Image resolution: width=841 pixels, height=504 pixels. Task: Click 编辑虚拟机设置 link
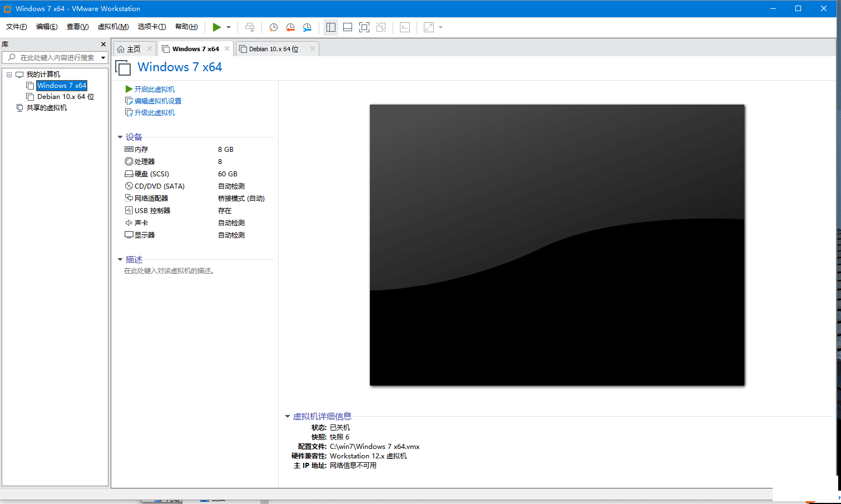point(158,101)
